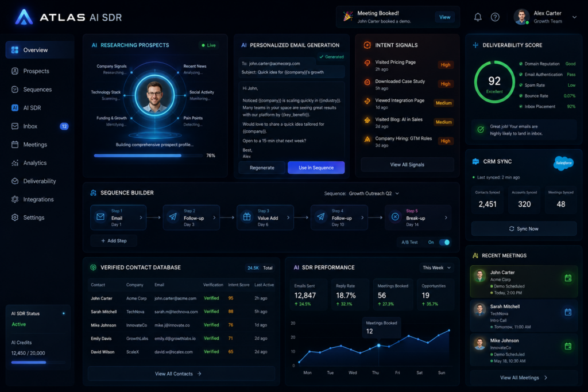Expand Step 1 Email chevron
This screenshot has width=588, height=392.
(x=141, y=218)
